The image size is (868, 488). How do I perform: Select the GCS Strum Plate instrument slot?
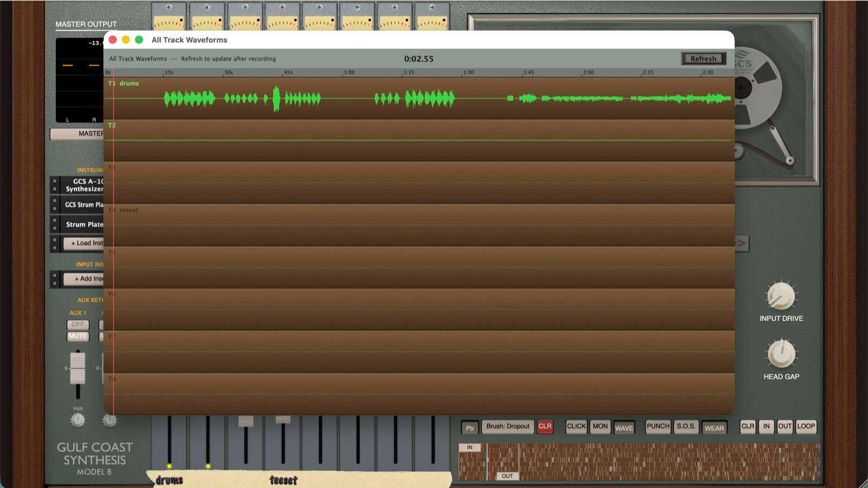pos(81,205)
